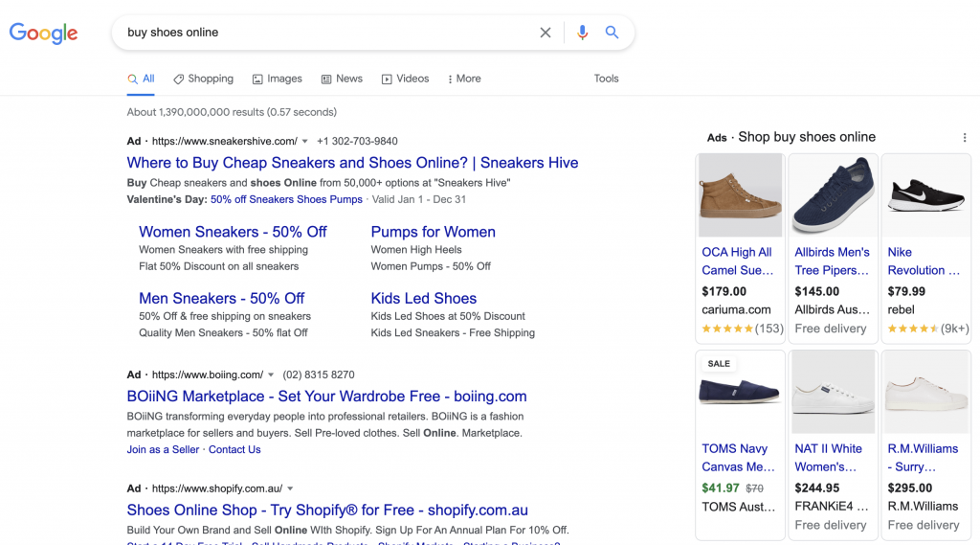
Task: Click 'Join as a Seller' link
Action: click(163, 450)
